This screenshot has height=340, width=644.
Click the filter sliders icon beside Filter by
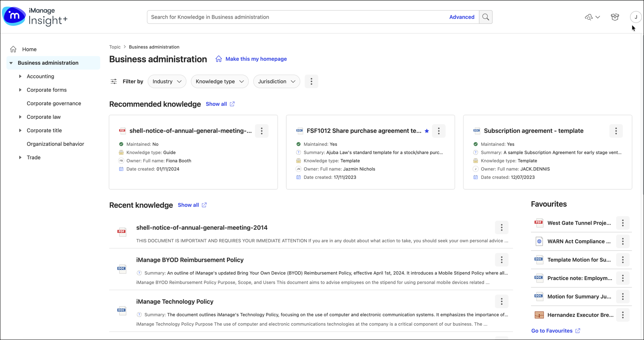tap(113, 81)
